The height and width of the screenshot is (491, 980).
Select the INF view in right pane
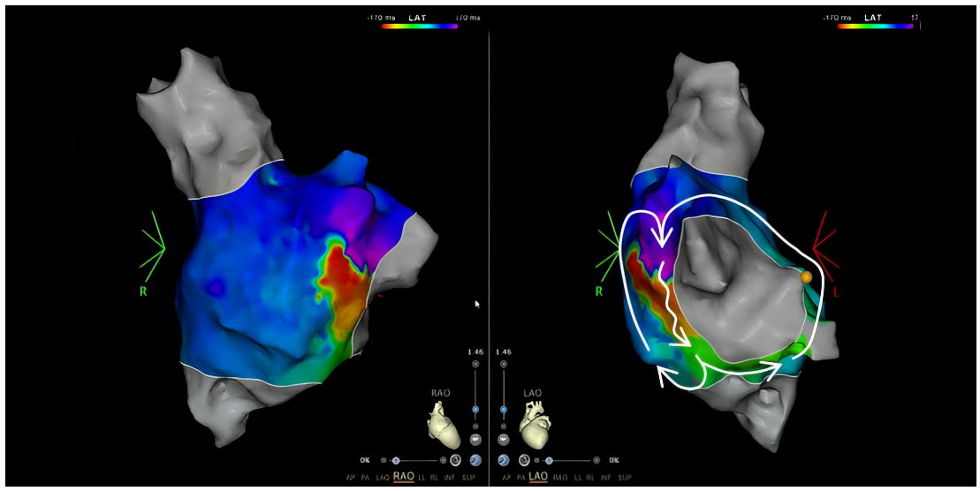605,477
